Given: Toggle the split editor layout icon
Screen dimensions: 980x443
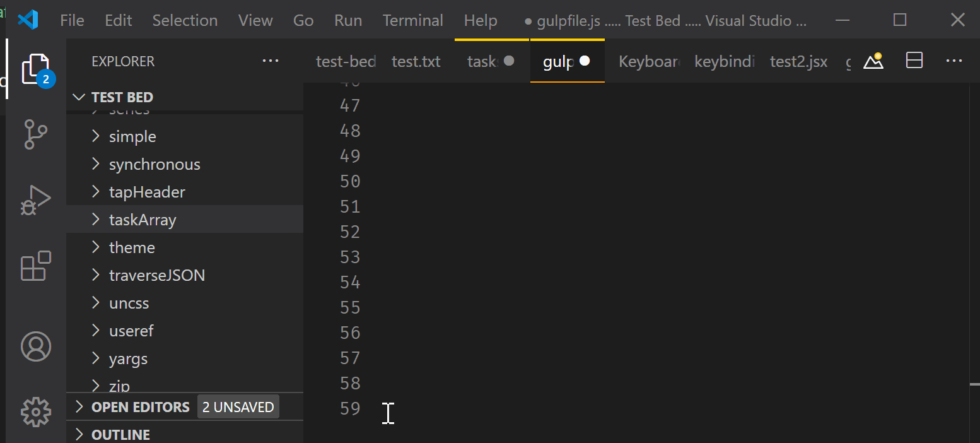Looking at the screenshot, I should pyautogui.click(x=914, y=61).
